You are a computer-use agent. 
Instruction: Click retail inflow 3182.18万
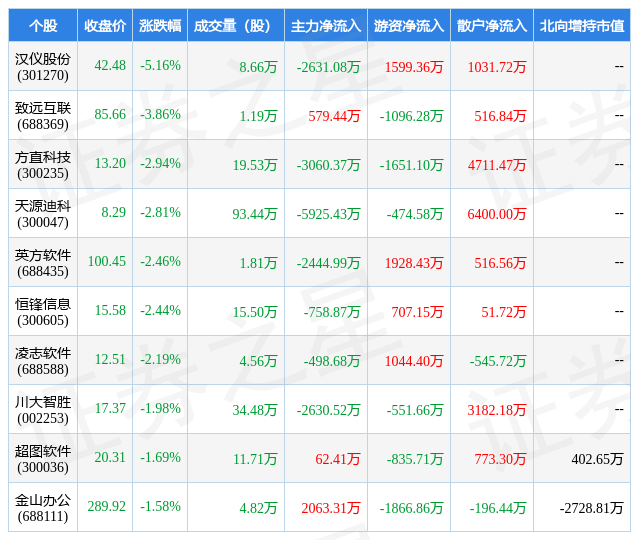click(497, 410)
